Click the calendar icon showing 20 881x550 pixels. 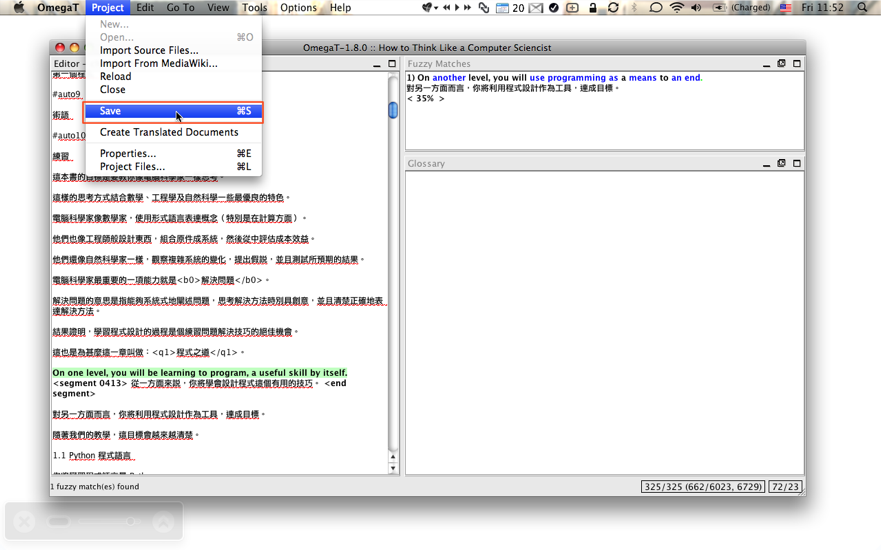click(x=510, y=8)
